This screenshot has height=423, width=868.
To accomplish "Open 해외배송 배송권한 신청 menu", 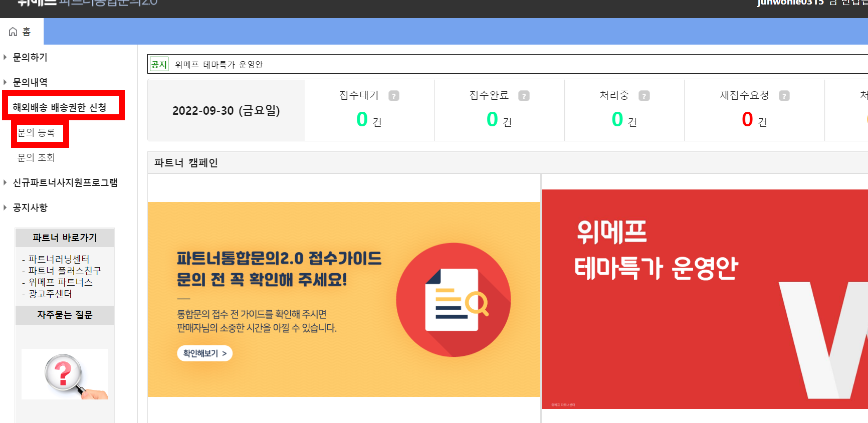I will pyautogui.click(x=60, y=107).
